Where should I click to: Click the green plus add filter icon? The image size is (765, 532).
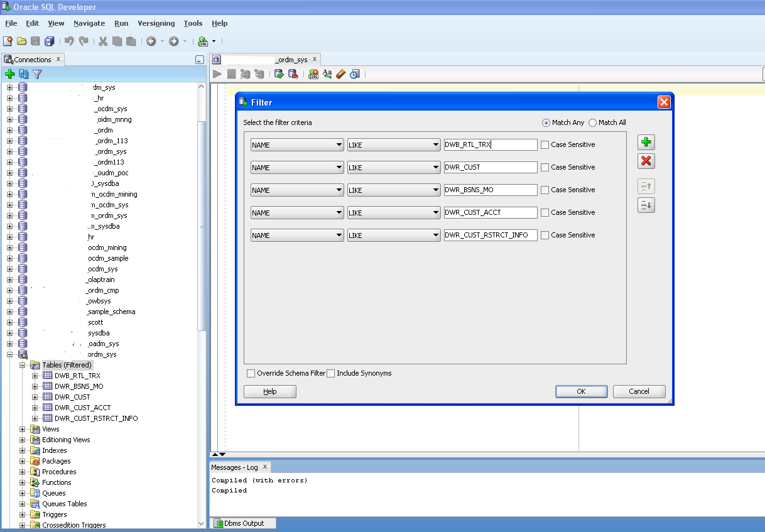click(x=646, y=143)
